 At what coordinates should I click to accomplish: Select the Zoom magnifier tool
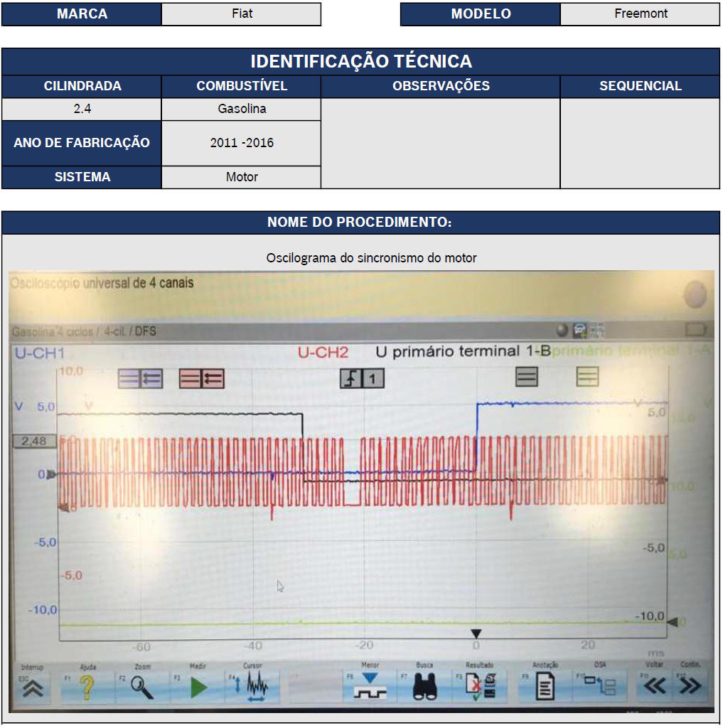[x=142, y=687]
